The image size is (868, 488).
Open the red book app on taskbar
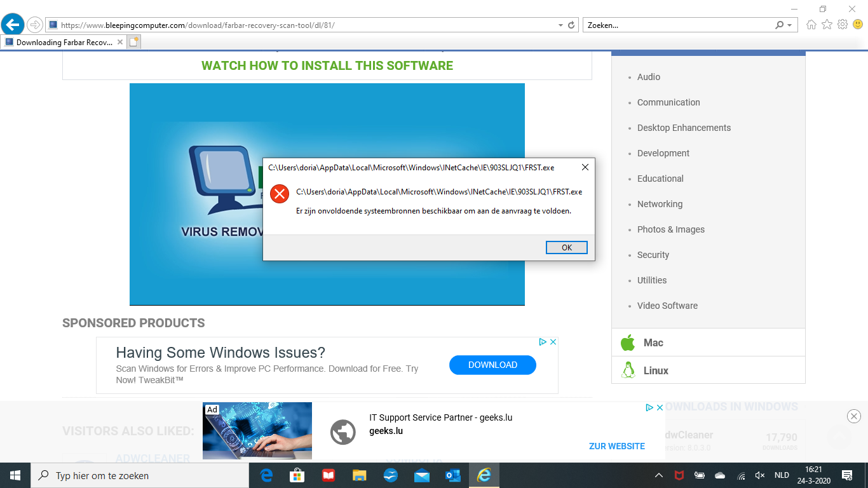[328, 475]
